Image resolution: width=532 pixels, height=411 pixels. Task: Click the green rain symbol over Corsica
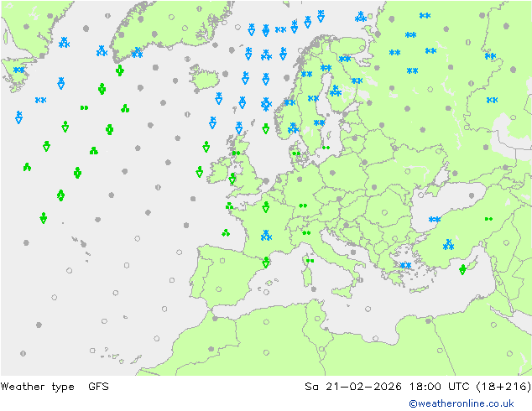[x=310, y=261]
